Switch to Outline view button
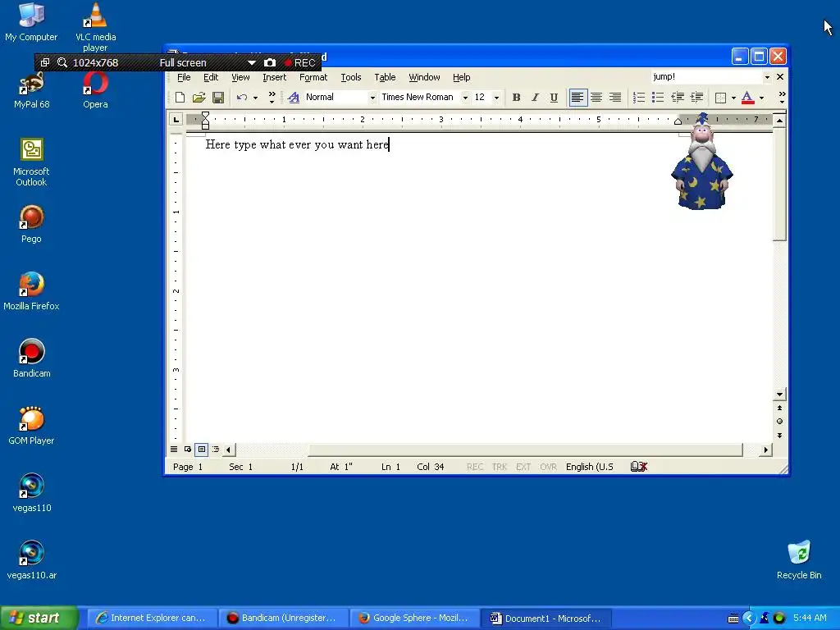 point(216,450)
